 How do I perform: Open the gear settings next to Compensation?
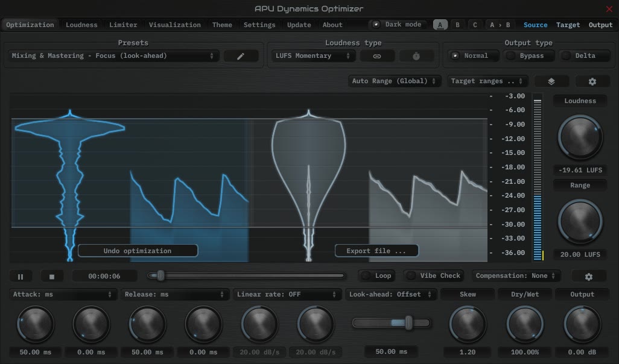(x=589, y=277)
